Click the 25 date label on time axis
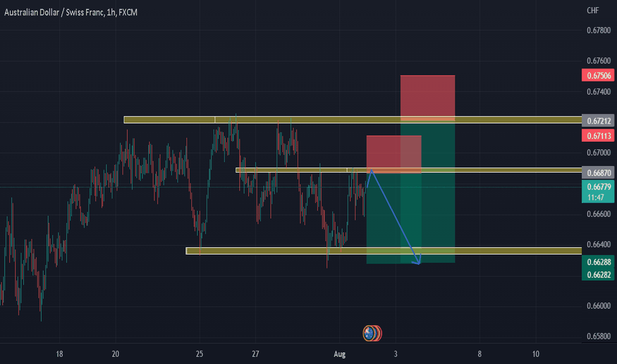 pos(199,354)
